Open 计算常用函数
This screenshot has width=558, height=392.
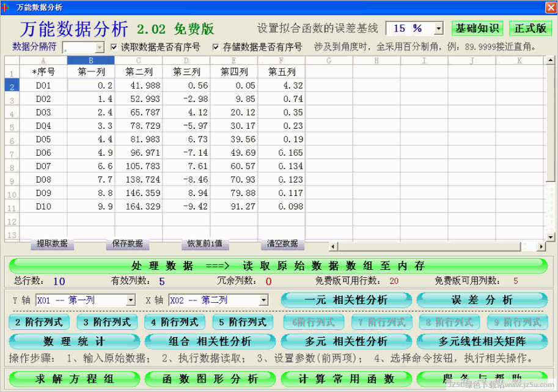point(346,379)
